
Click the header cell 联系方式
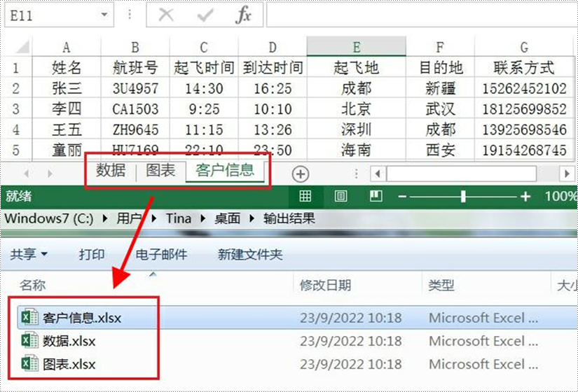coord(524,67)
